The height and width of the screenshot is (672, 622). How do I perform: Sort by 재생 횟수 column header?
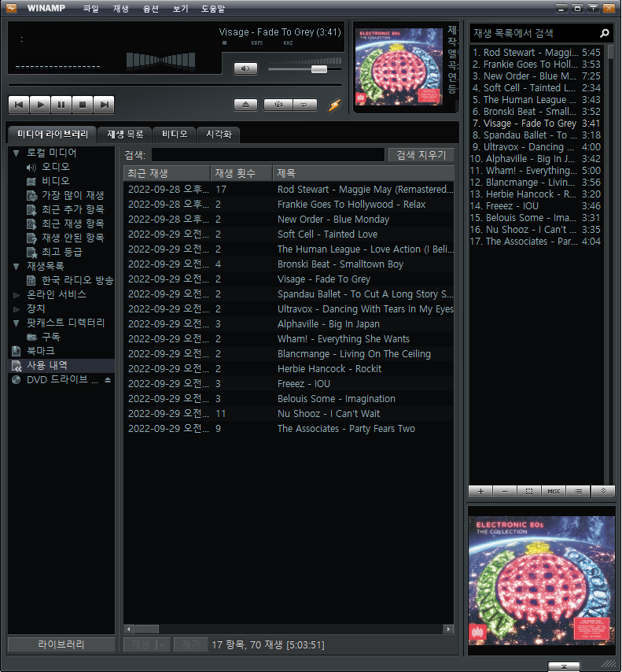241,173
